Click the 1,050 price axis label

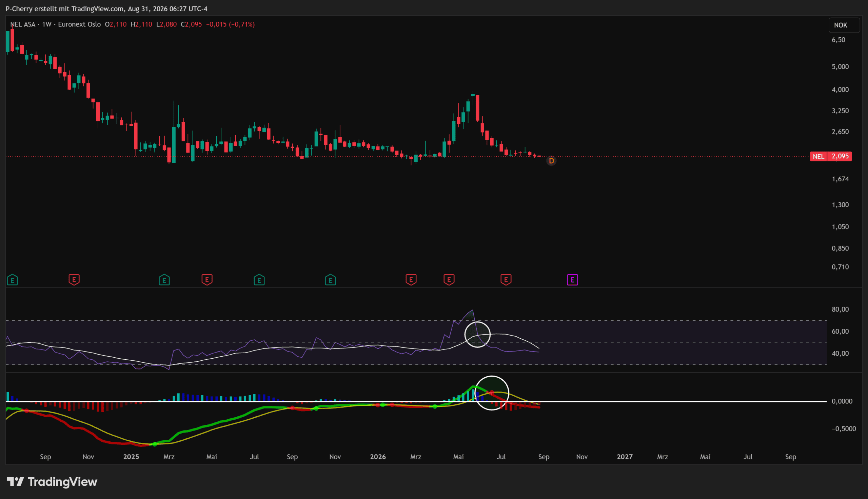(840, 226)
